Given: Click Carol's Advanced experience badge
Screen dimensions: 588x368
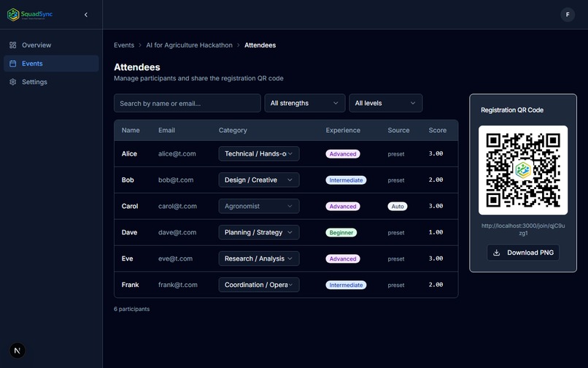Looking at the screenshot, I should click(x=343, y=207).
